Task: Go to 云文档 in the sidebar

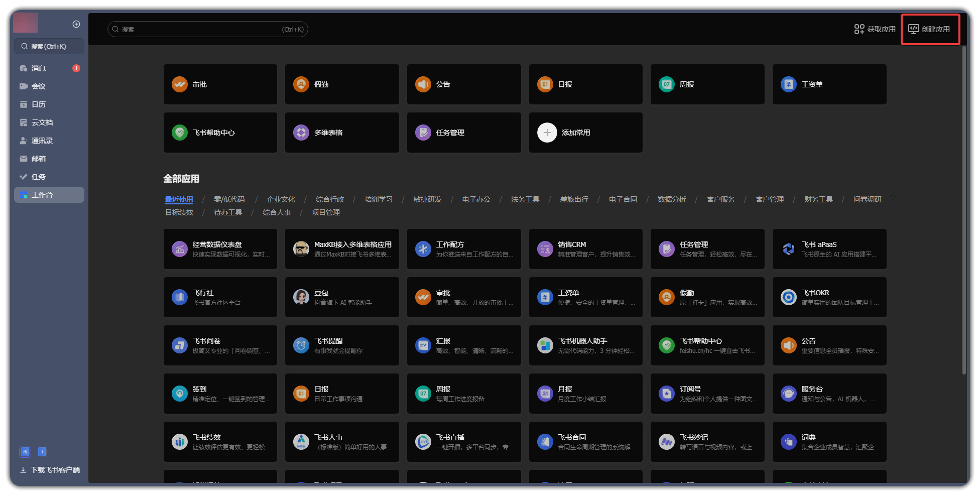Action: [x=42, y=122]
